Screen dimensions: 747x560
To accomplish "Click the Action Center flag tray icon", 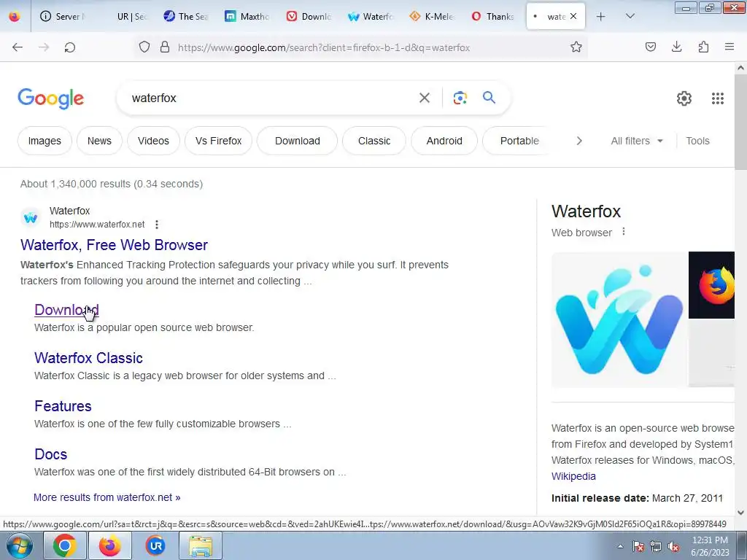I will pos(638,547).
